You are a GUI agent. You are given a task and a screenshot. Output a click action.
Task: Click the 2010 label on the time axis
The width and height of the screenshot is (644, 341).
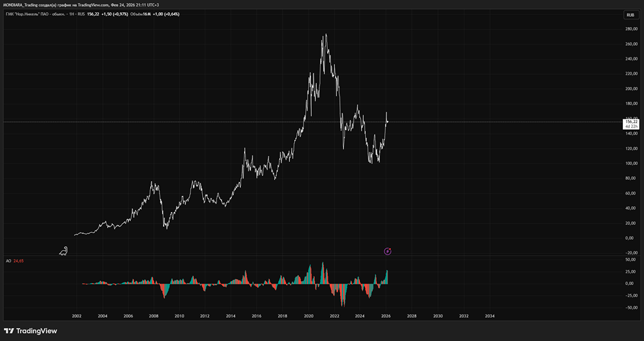(x=179, y=317)
